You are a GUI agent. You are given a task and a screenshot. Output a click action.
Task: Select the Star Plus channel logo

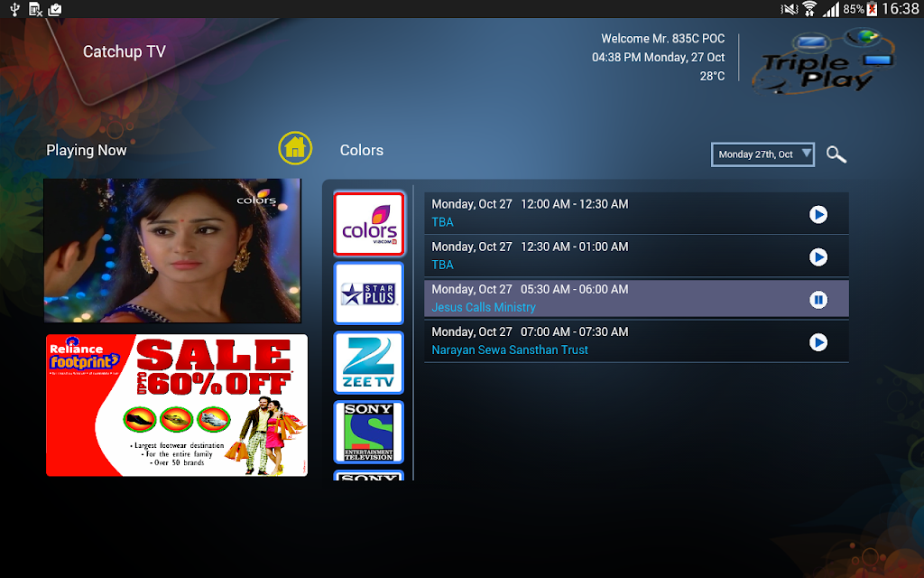coord(369,294)
